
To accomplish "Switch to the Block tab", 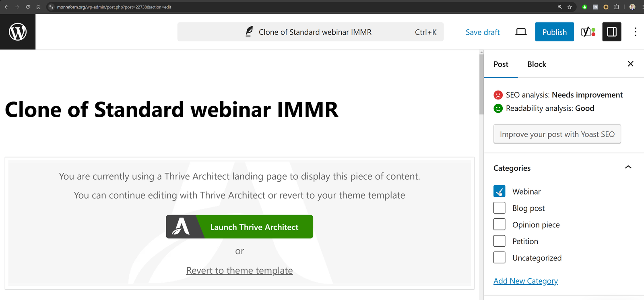I will [537, 64].
